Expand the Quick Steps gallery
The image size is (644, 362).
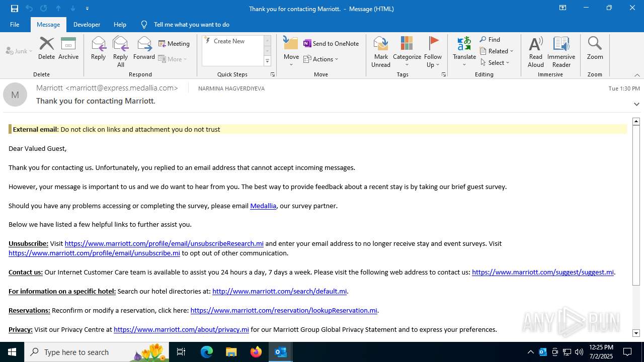tap(267, 61)
